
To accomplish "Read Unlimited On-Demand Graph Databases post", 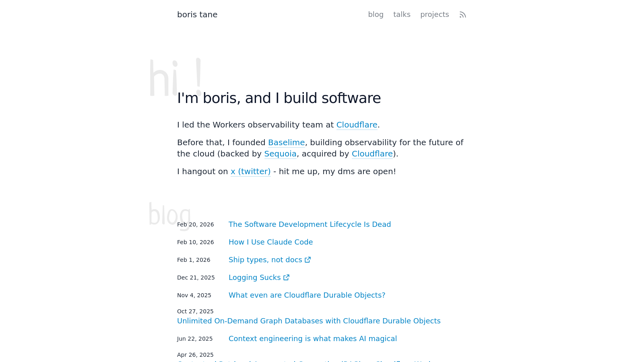I will coord(309,321).
